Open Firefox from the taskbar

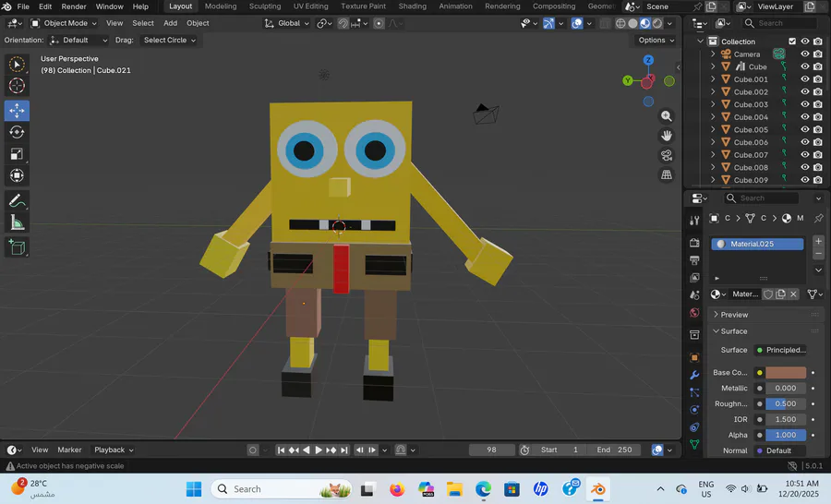pos(397,489)
